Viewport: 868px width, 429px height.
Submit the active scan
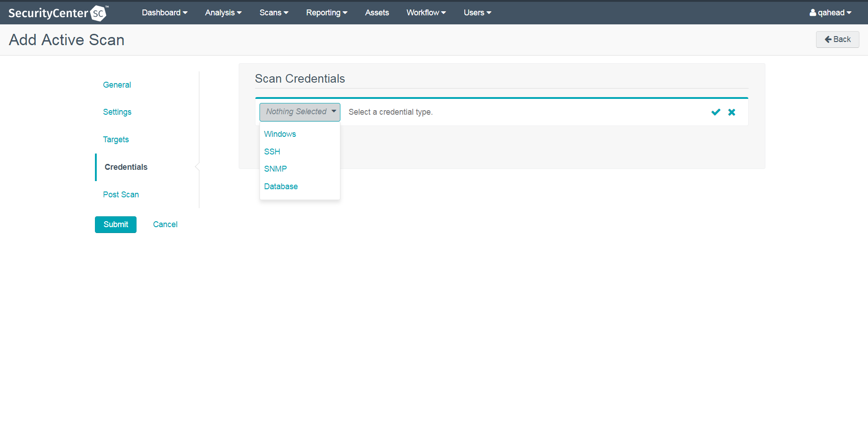click(116, 224)
